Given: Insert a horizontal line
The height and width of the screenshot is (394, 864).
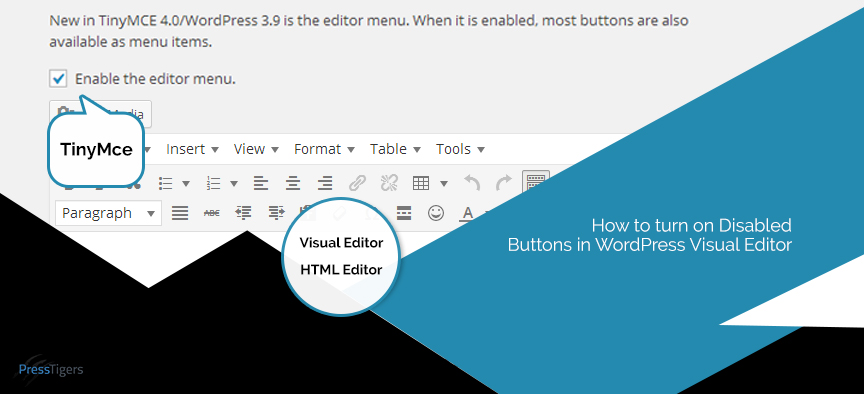Looking at the screenshot, I should tap(404, 213).
